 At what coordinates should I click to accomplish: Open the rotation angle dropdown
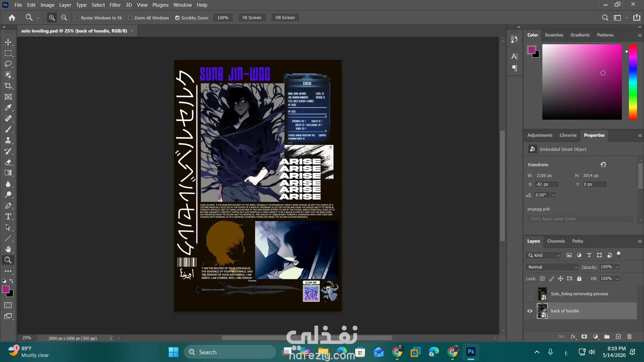click(553, 195)
